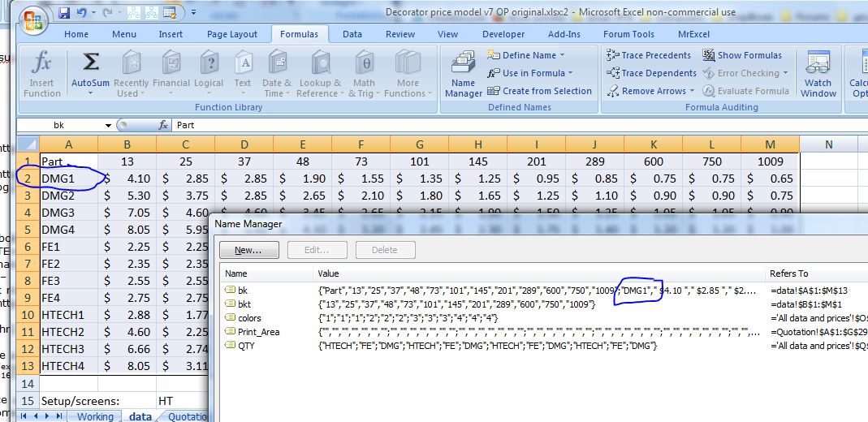Select the Print_Area name in Name Manager
The width and height of the screenshot is (868, 422).
pyautogui.click(x=258, y=332)
